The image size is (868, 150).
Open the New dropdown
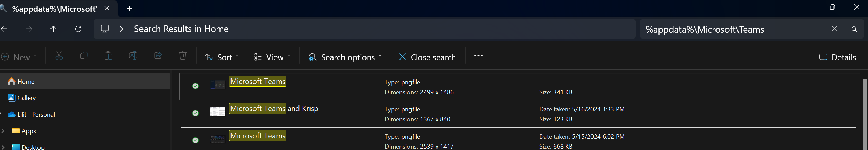19,57
